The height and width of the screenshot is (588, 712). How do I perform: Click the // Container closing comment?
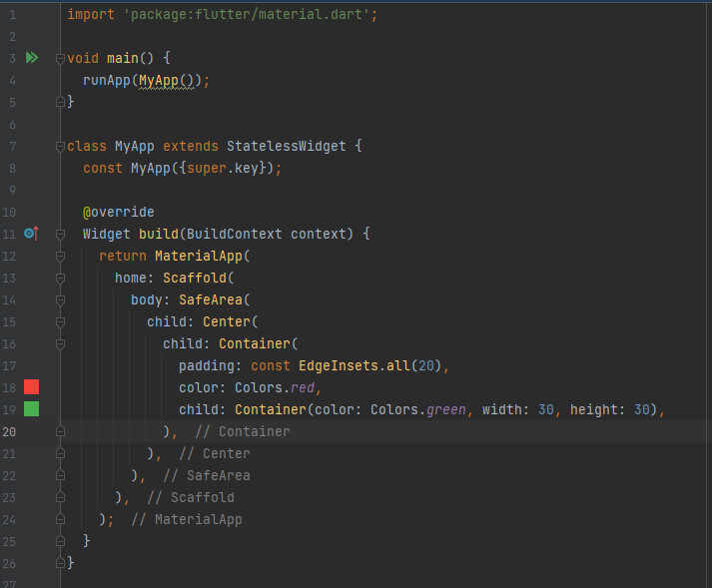[243, 432]
